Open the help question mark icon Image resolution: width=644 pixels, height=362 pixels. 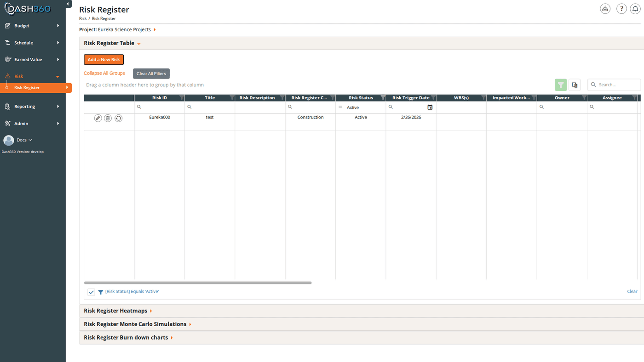[x=621, y=8]
